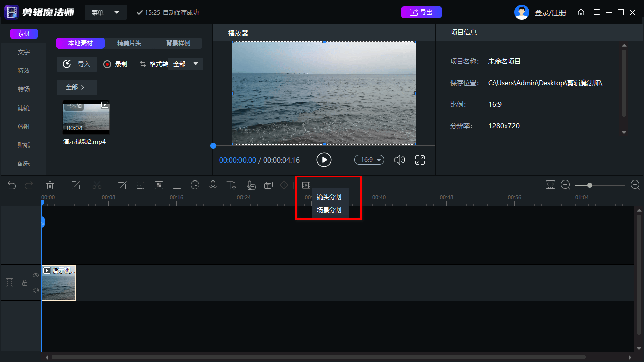Open 叠附 in left sidebar
644x362 pixels.
click(24, 127)
